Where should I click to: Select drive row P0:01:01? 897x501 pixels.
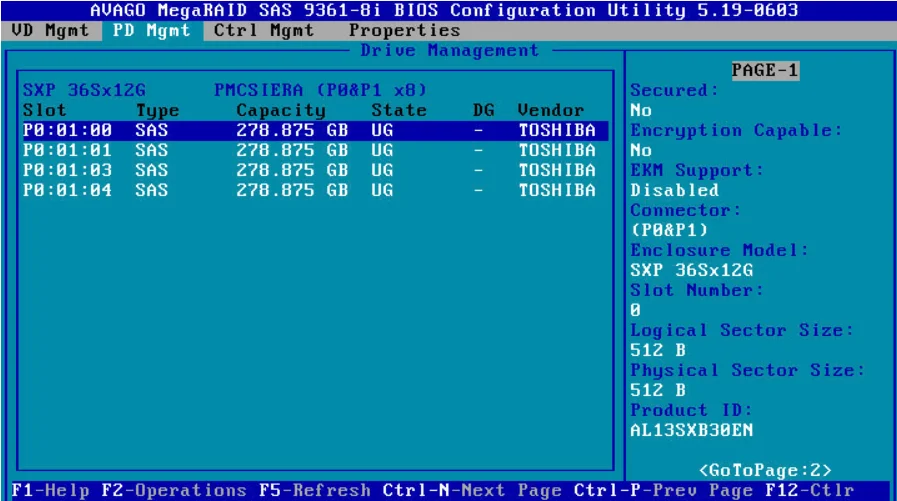click(314, 150)
